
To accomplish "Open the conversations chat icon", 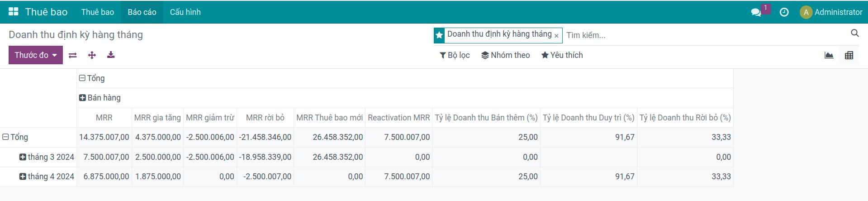I will [756, 12].
